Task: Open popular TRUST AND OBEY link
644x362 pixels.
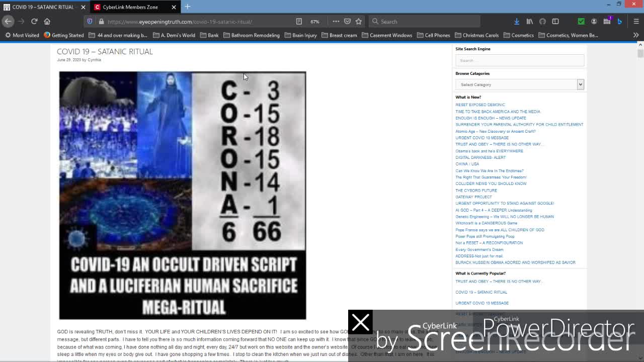Action: (x=499, y=282)
